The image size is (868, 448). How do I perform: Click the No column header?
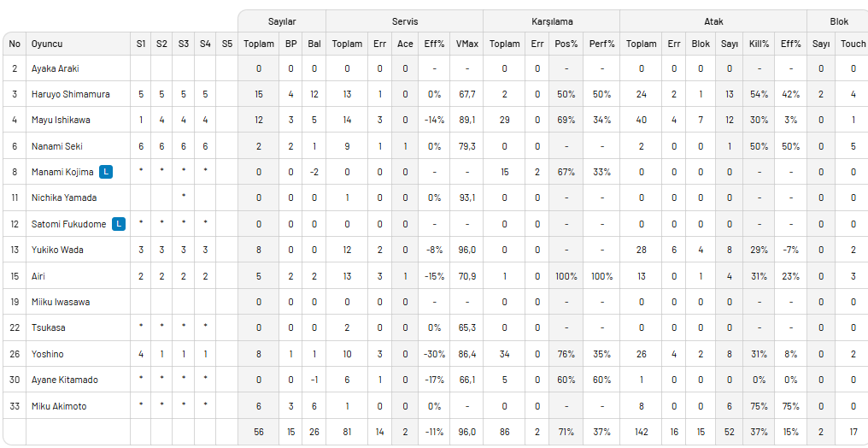(x=15, y=44)
